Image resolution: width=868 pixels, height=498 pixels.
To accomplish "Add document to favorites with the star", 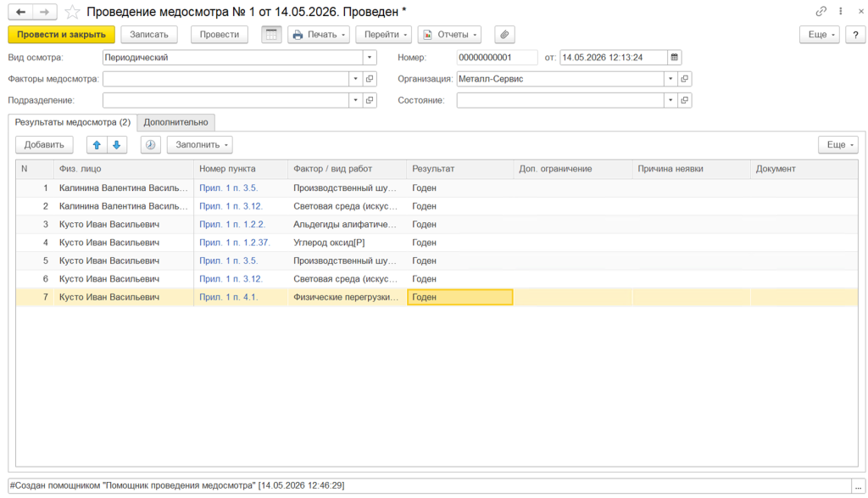I will 72,12.
